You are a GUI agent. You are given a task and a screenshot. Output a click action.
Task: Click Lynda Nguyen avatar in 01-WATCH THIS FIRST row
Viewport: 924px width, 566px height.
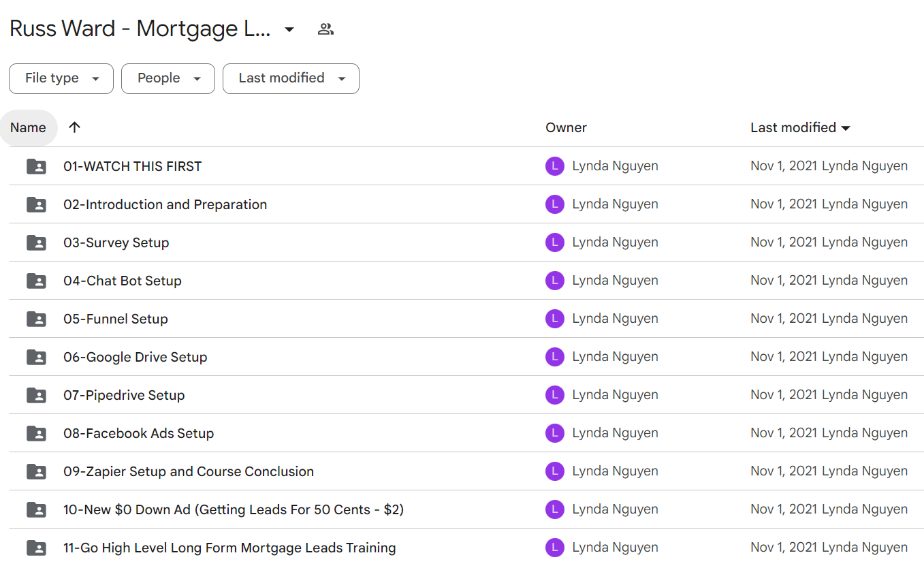click(555, 166)
